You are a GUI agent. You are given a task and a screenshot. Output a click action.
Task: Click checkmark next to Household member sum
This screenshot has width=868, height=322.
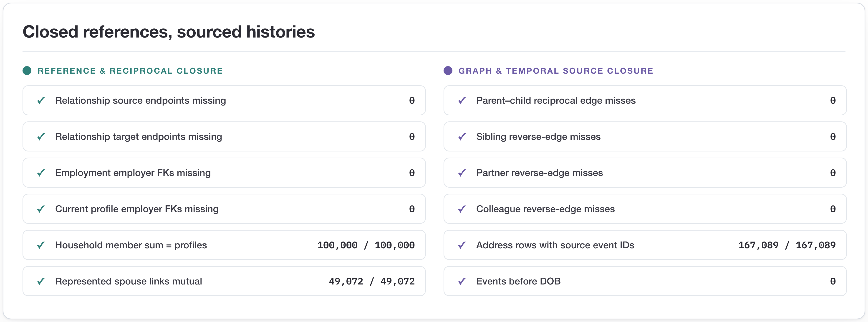41,245
